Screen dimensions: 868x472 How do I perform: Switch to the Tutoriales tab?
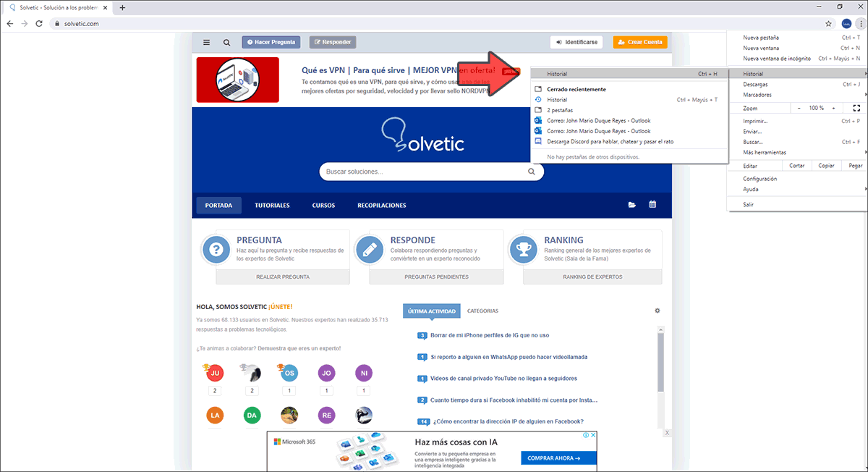coord(272,205)
